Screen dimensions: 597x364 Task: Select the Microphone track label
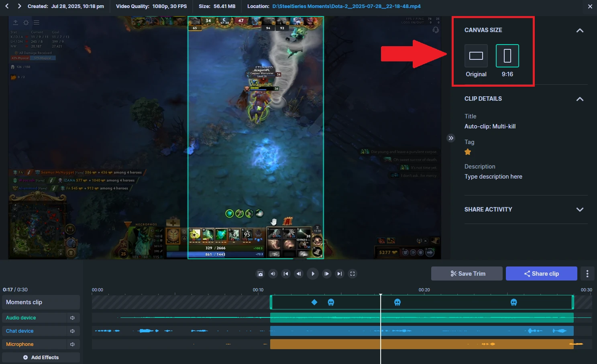pyautogui.click(x=34, y=344)
